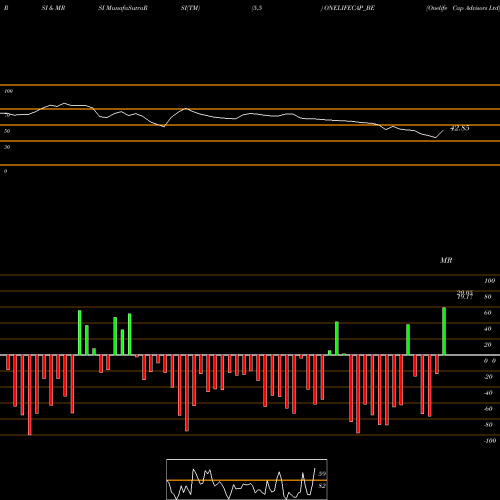Viewport: 500px width, 500px height.
Task: Click the '80' label on MR axis
Action: point(488,297)
